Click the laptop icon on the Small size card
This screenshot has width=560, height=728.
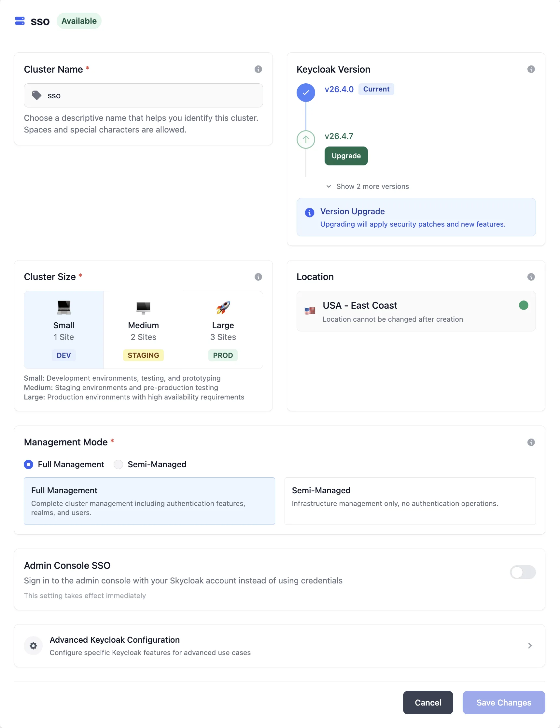63,307
